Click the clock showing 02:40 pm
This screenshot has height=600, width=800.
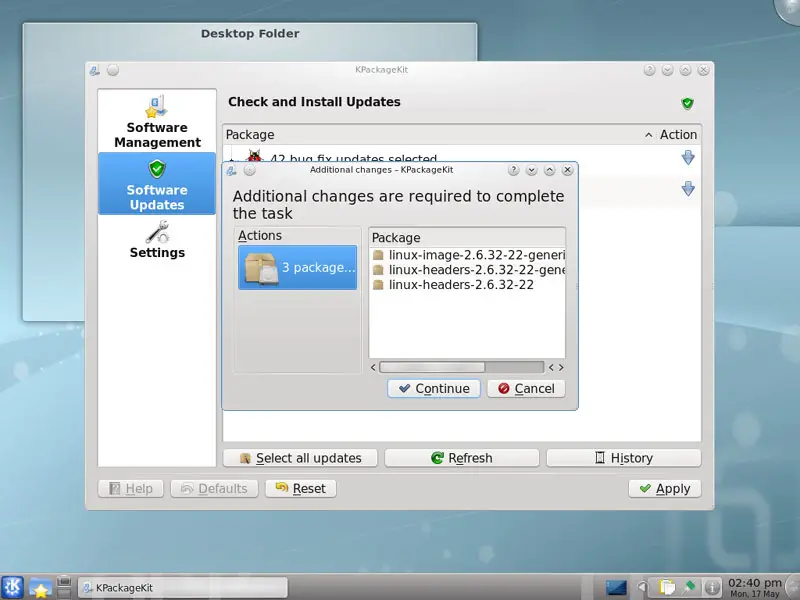(x=755, y=587)
